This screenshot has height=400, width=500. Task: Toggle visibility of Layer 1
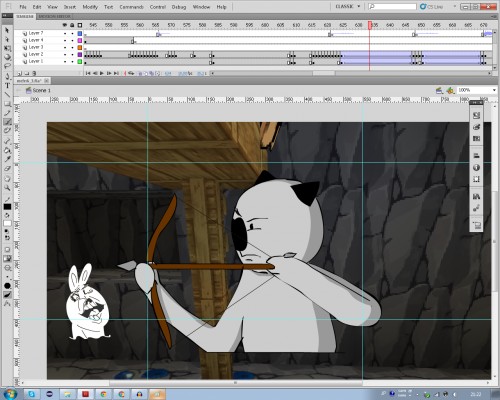click(65, 62)
